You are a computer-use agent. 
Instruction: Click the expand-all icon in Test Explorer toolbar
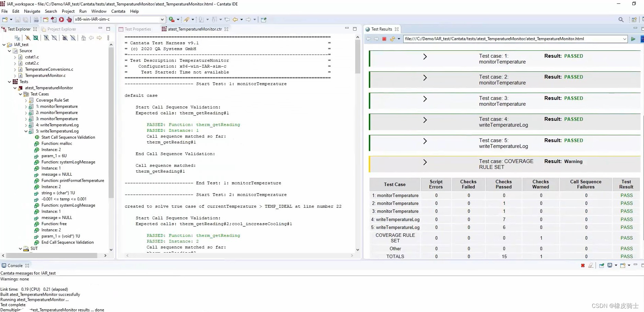(17, 38)
